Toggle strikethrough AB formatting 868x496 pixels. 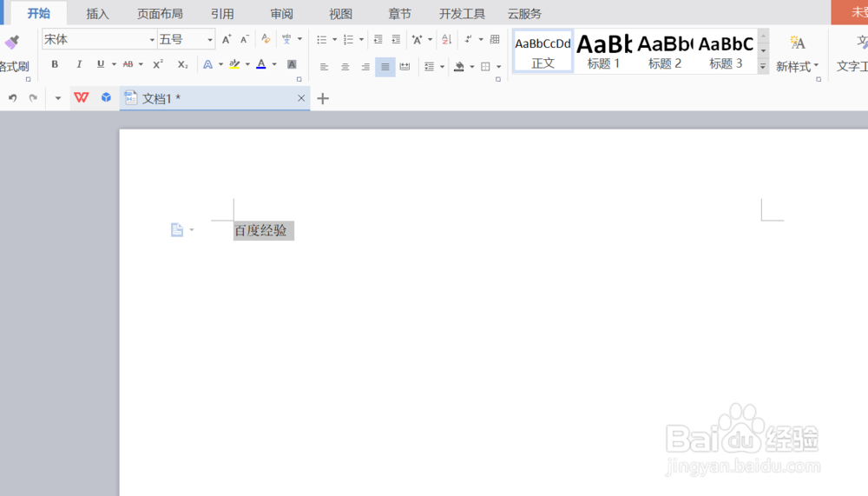(128, 64)
